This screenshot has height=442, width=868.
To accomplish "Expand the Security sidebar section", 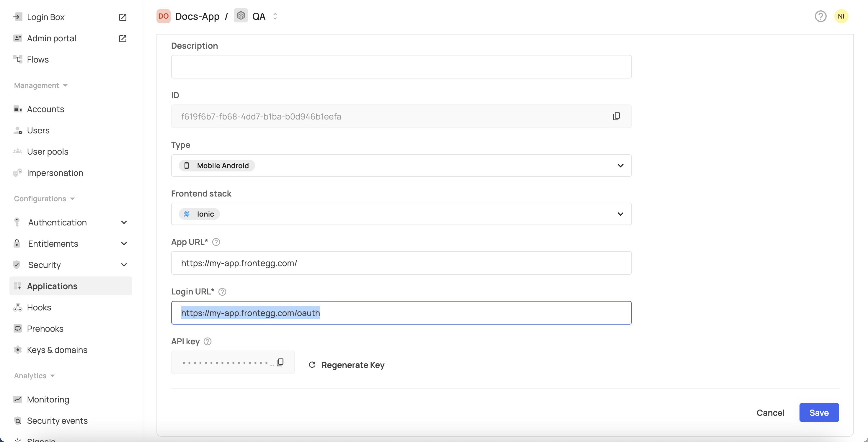I will (124, 265).
